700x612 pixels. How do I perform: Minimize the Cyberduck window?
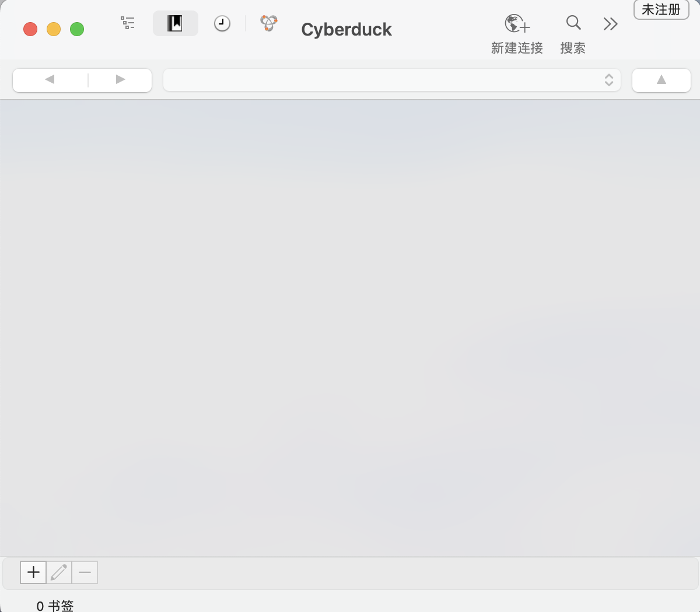coord(54,29)
